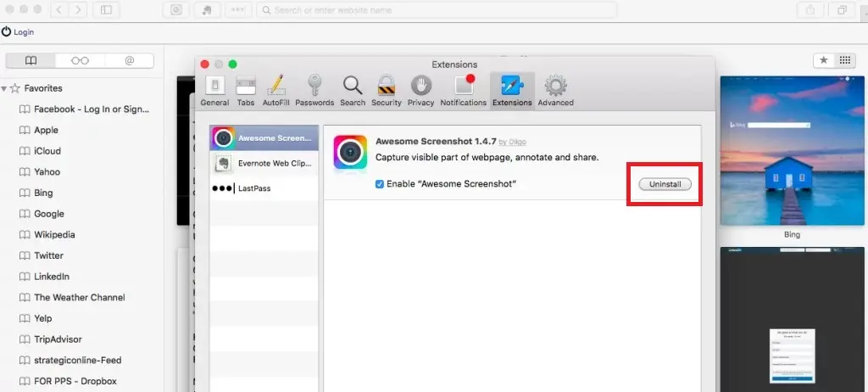Select Awesome Screenshot in the extensions list

(x=264, y=138)
